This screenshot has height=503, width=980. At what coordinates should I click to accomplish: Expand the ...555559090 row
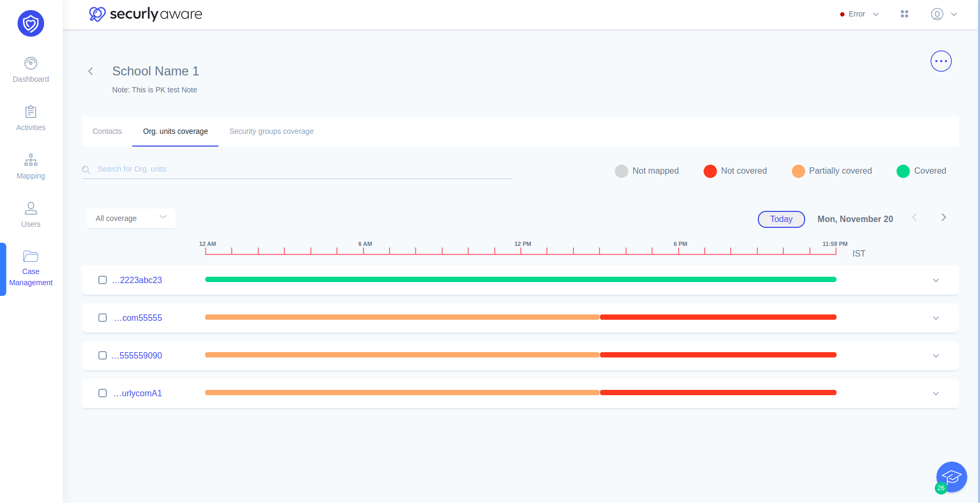click(x=936, y=356)
